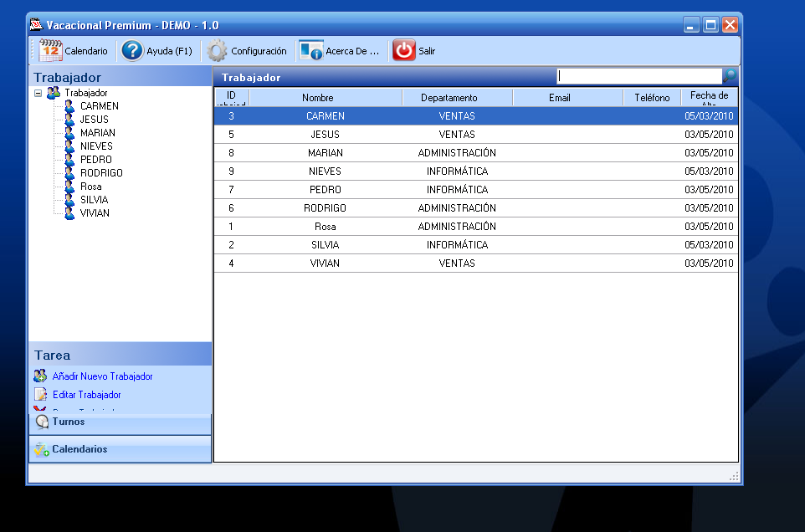The height and width of the screenshot is (532, 805).
Task: Click ID 9 cell in table
Action: click(x=232, y=171)
